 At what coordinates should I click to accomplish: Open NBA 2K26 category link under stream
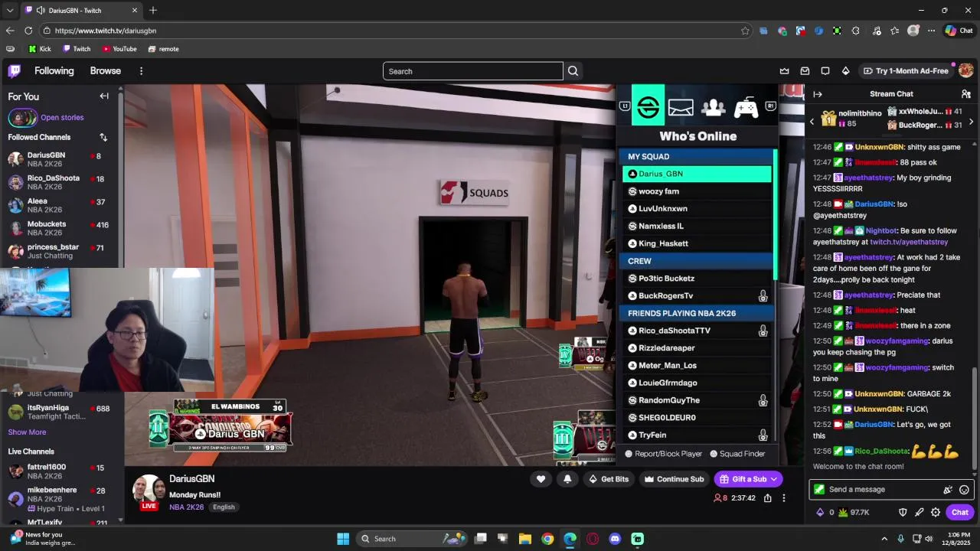click(x=186, y=507)
